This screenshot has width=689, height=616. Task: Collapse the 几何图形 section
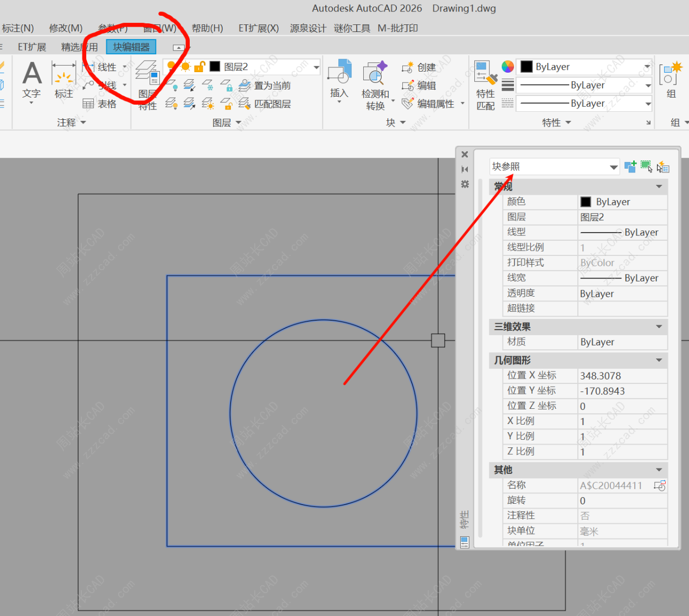click(659, 360)
